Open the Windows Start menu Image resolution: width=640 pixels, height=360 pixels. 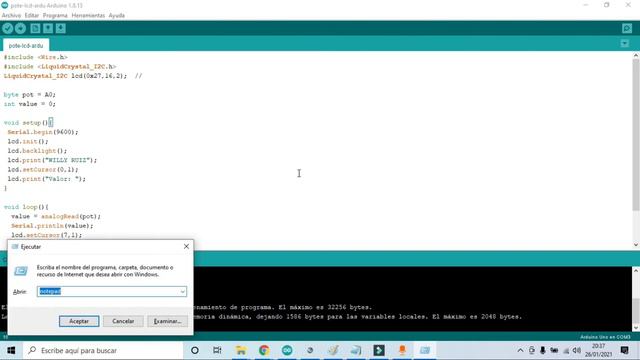pos(11,350)
